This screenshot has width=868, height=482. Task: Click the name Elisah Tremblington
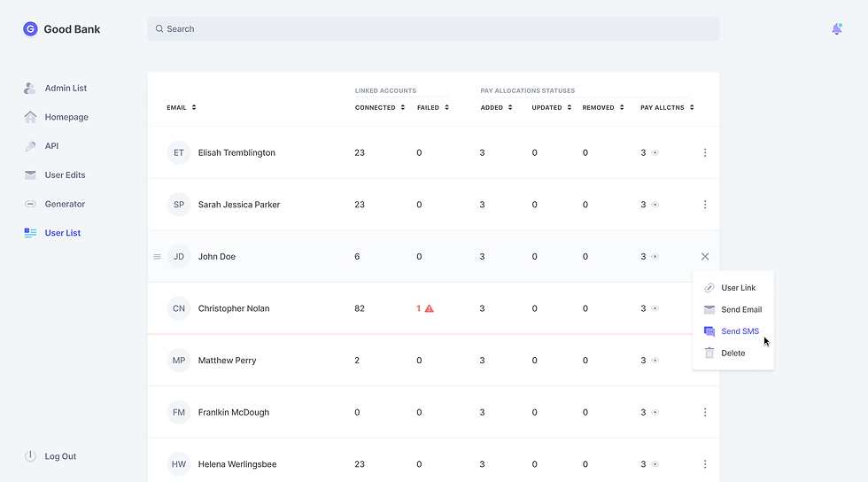236,153
